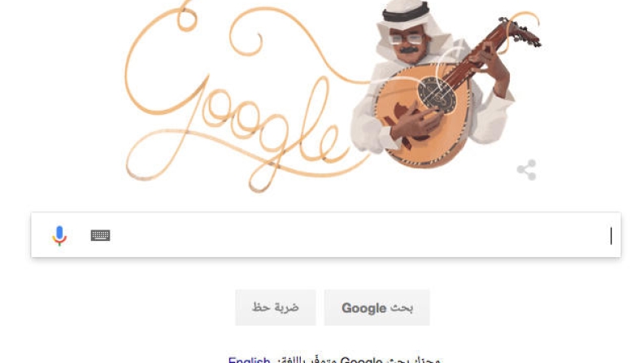The width and height of the screenshot is (644, 363).
Task: Activate voice search with the microphone icon
Action: coord(59,235)
